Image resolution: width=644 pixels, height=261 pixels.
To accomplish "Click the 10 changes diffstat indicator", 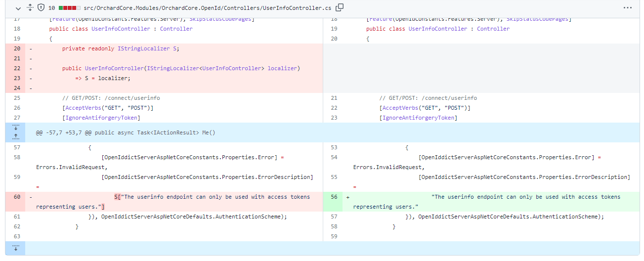I will [x=65, y=8].
